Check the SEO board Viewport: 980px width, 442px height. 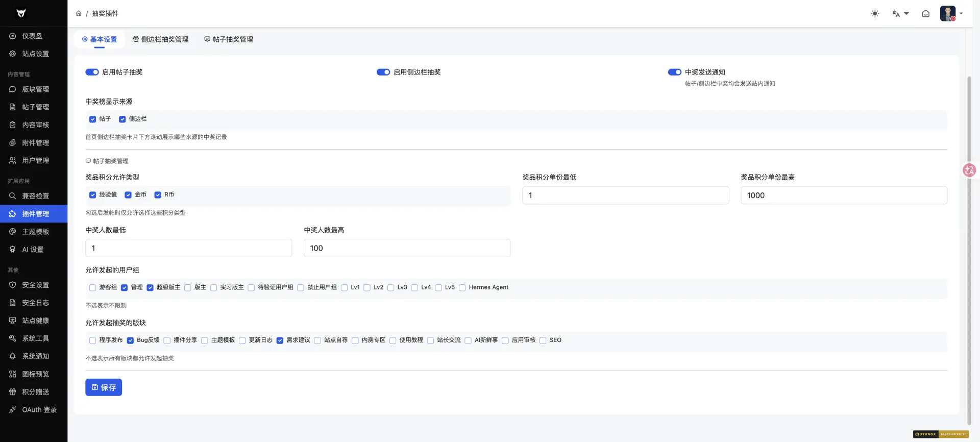(x=543, y=340)
